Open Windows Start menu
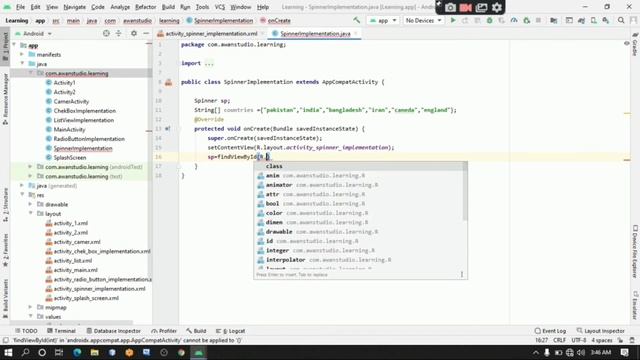Image resolution: width=640 pixels, height=360 pixels. (8, 352)
